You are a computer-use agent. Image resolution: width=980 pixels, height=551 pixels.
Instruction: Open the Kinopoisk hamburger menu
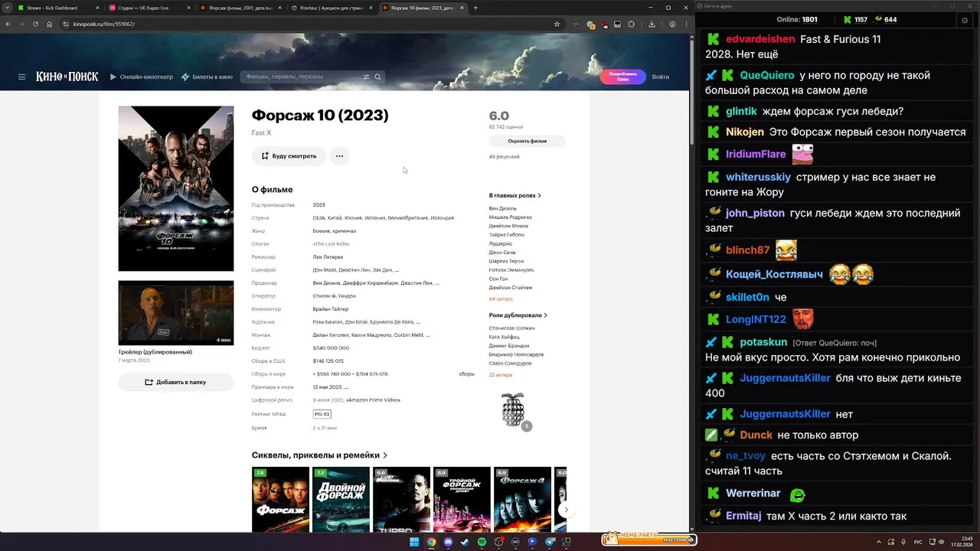21,77
